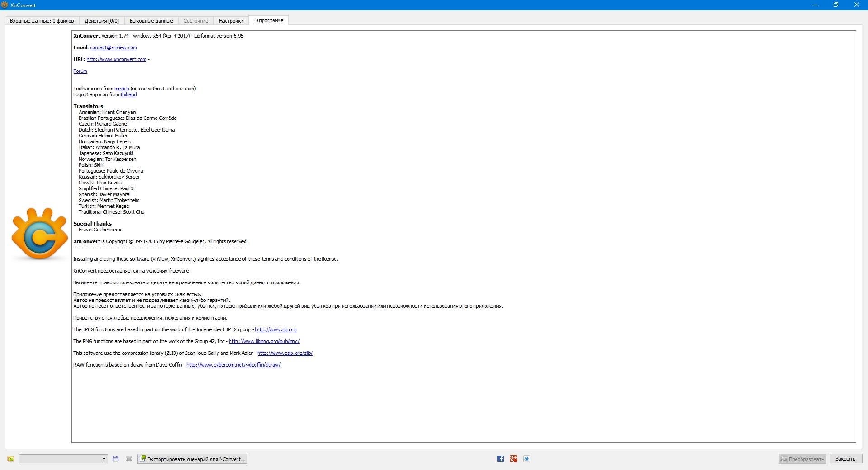868x470 pixels.
Task: Click the XnConvert Version 1.74 heading line
Action: click(158, 36)
